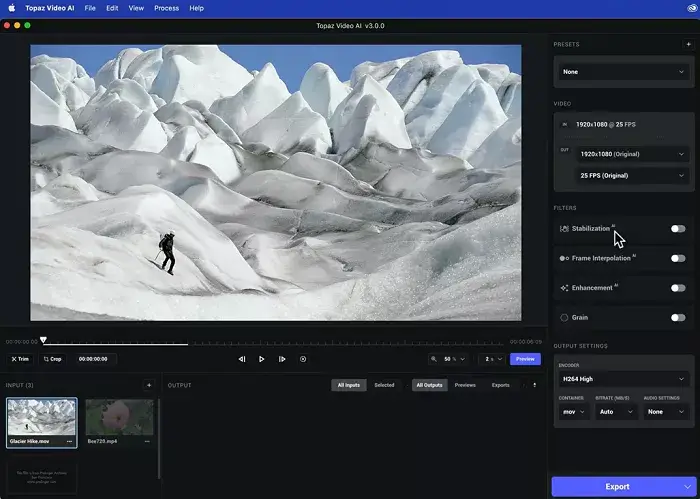The height and width of the screenshot is (499, 700).
Task: Toggle the Grain filter on
Action: (678, 317)
